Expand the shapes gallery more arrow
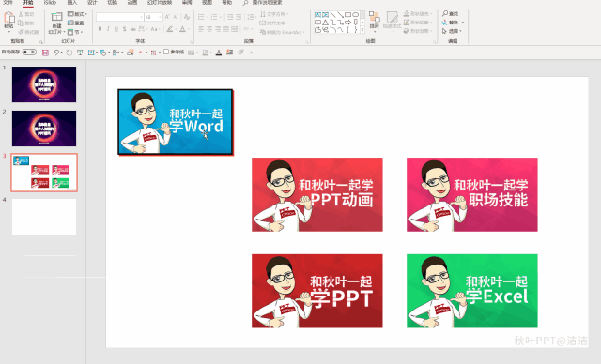Screen dimensions: 601x364 pos(362,30)
